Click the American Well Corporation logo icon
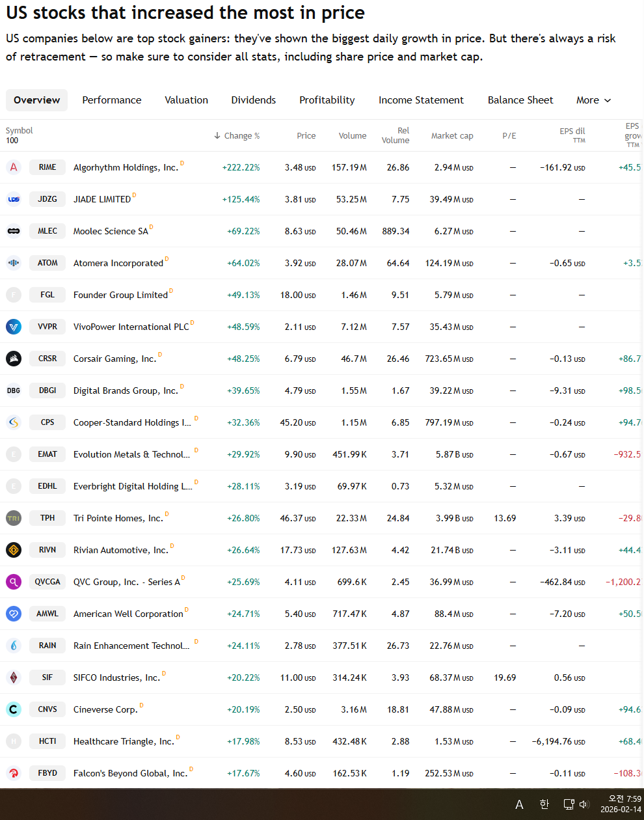 pyautogui.click(x=14, y=614)
